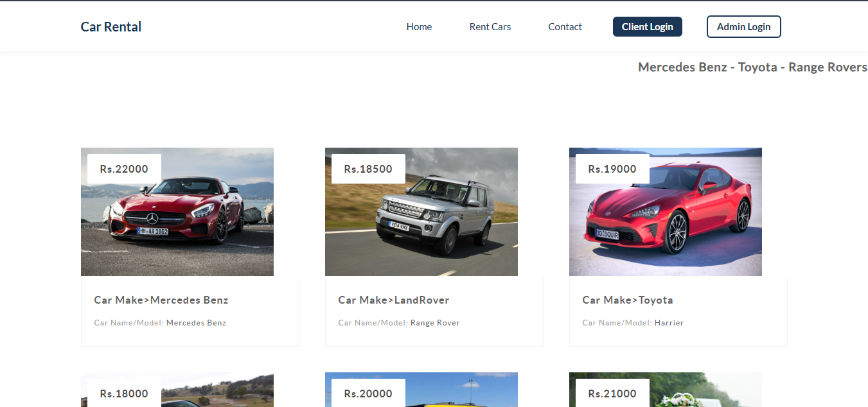
Task: Click the Harrier model name link
Action: tap(669, 323)
